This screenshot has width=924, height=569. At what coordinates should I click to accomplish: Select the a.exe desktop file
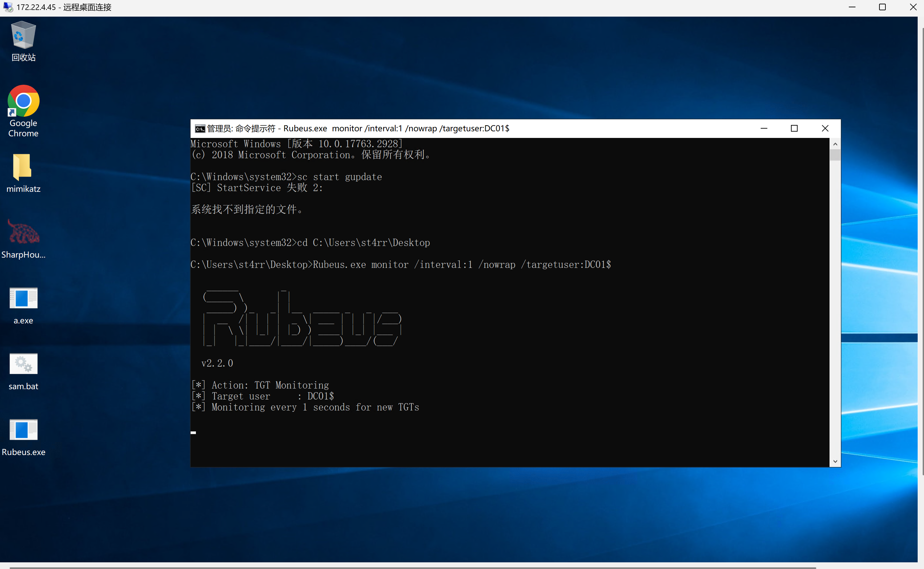23,305
